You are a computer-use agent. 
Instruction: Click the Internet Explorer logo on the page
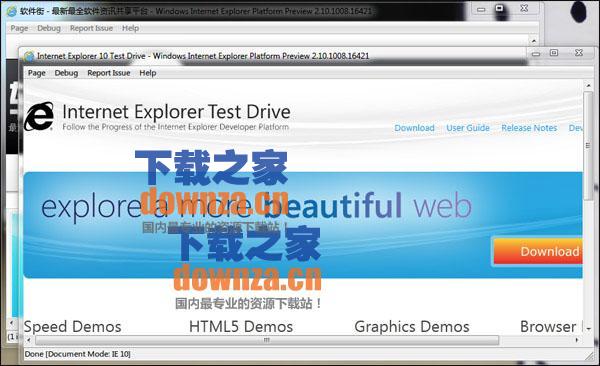pyautogui.click(x=39, y=116)
